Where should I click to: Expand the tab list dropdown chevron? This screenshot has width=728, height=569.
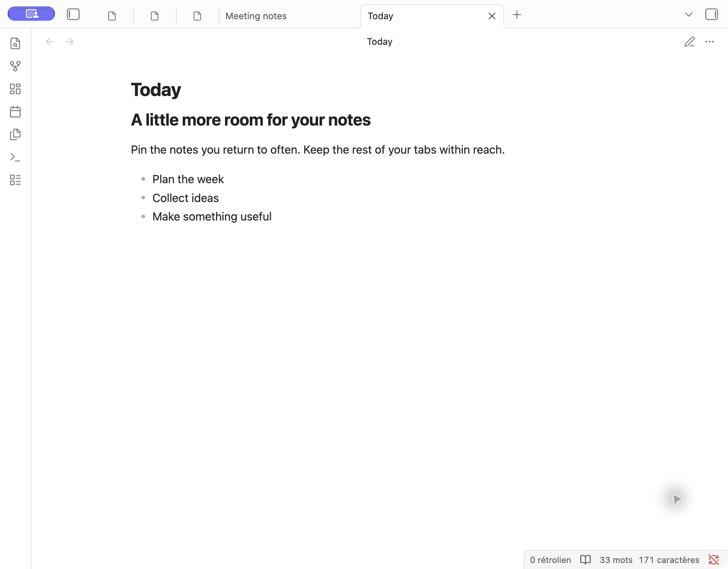tap(689, 15)
